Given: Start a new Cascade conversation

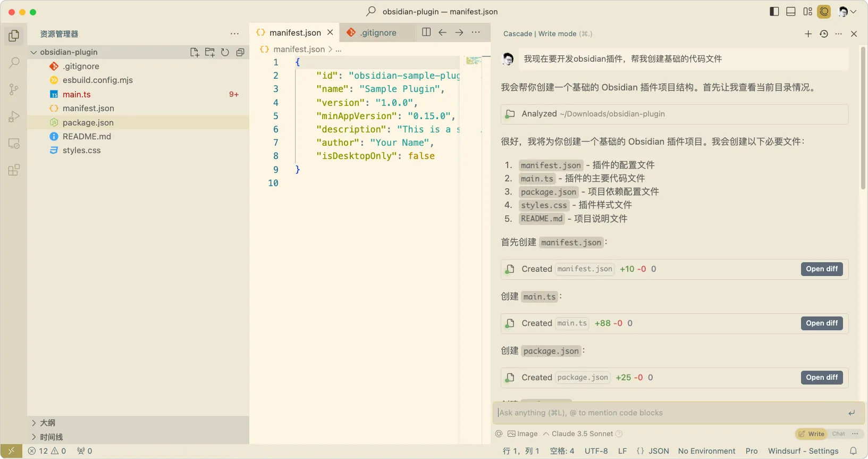Looking at the screenshot, I should [808, 34].
